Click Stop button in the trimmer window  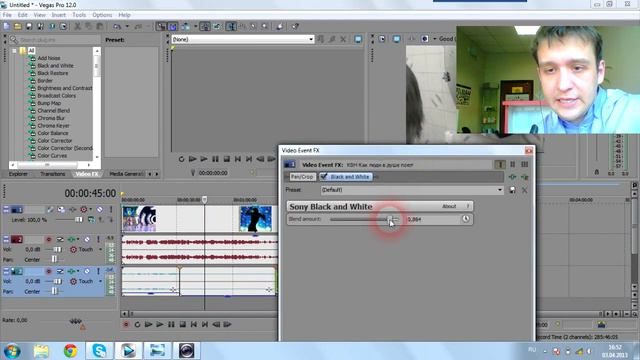[227, 159]
